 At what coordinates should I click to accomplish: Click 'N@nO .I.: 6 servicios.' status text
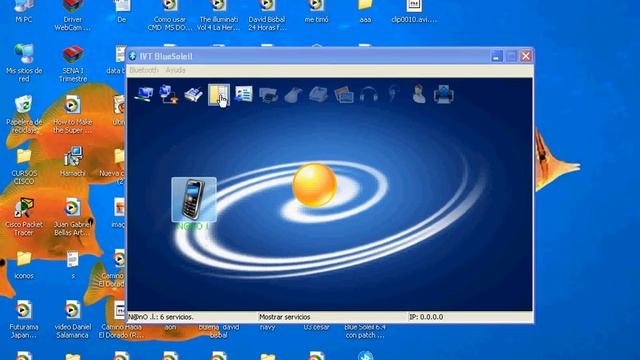tap(161, 317)
